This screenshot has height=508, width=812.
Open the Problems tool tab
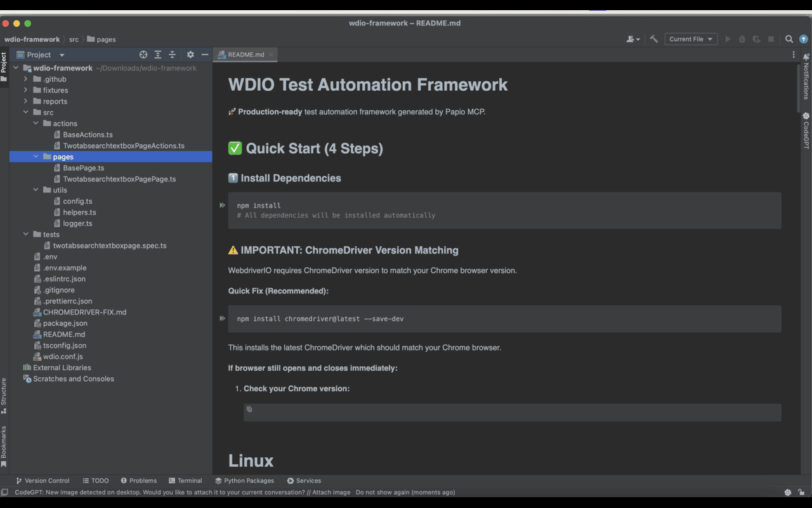point(138,481)
